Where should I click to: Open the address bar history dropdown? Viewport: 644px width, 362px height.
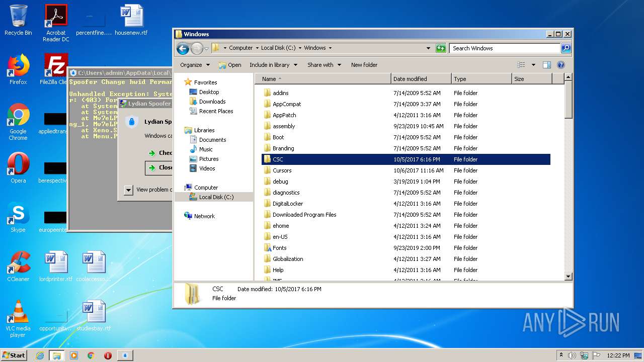coord(428,48)
